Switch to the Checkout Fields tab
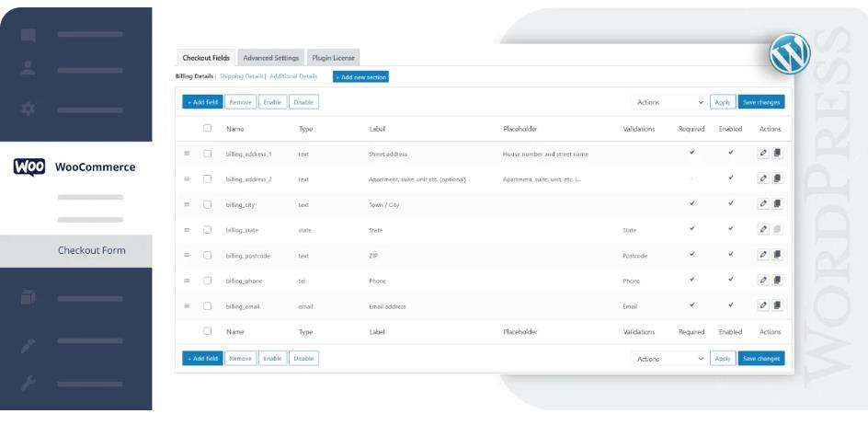The width and height of the screenshot is (868, 425). (206, 58)
